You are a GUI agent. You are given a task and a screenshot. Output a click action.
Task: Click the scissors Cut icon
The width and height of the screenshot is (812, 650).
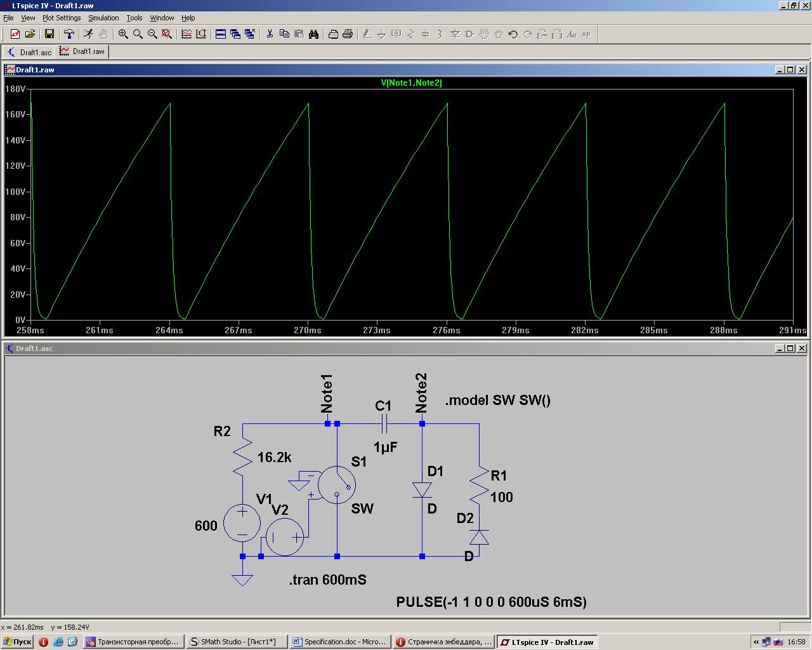click(x=270, y=34)
